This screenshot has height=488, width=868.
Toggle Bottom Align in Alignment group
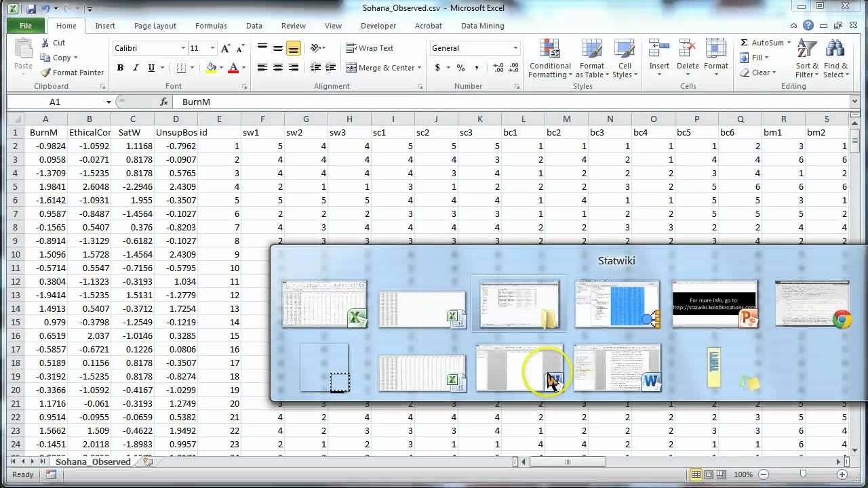coord(294,48)
